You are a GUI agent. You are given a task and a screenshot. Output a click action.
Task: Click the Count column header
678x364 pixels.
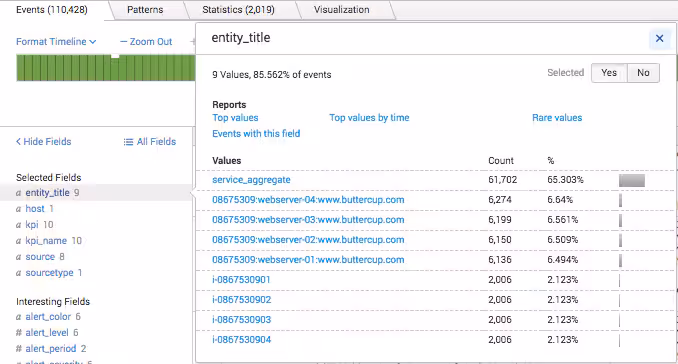[501, 160]
